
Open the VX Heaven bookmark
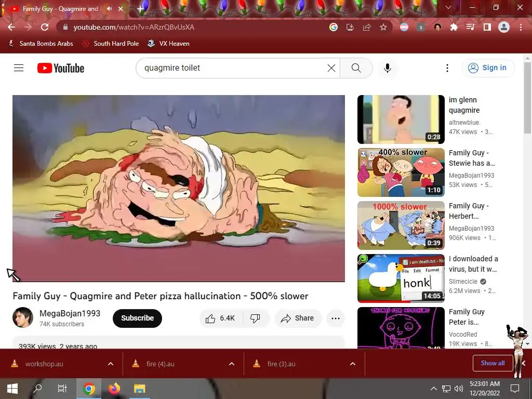(x=169, y=44)
